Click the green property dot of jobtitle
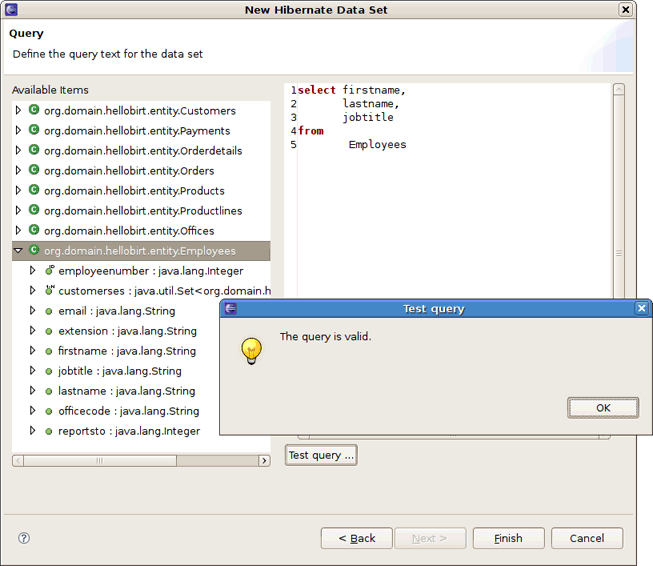Image resolution: width=653 pixels, height=566 pixels. click(x=49, y=371)
